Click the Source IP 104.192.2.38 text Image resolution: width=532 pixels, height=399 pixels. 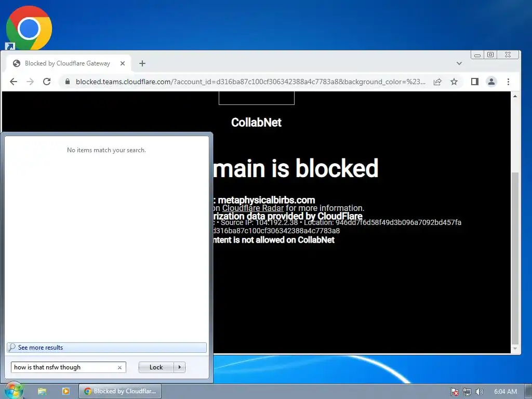[x=259, y=222]
